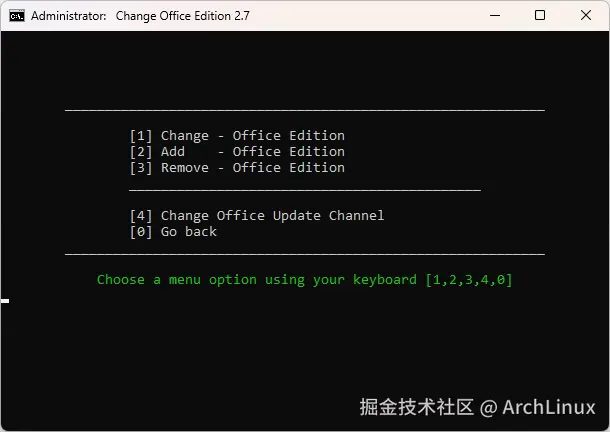The width and height of the screenshot is (610, 432).
Task: Close the Change Office Edition window
Action: click(x=586, y=16)
